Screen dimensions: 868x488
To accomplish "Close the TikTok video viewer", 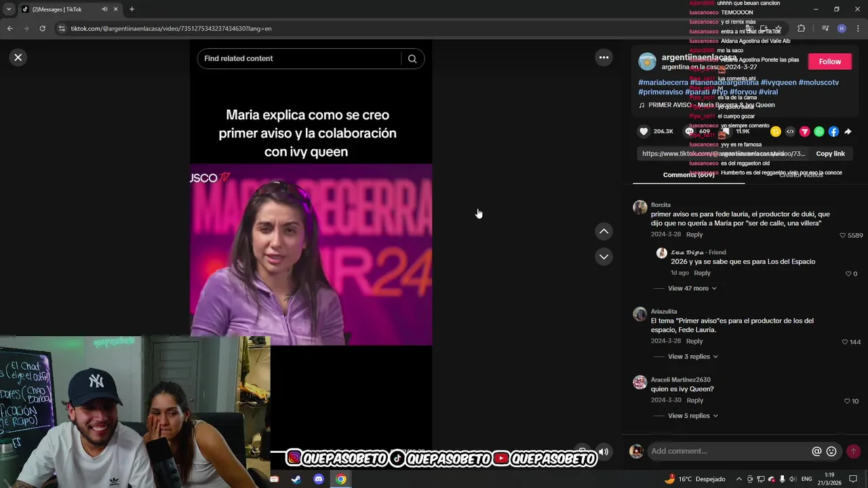I will tap(18, 58).
